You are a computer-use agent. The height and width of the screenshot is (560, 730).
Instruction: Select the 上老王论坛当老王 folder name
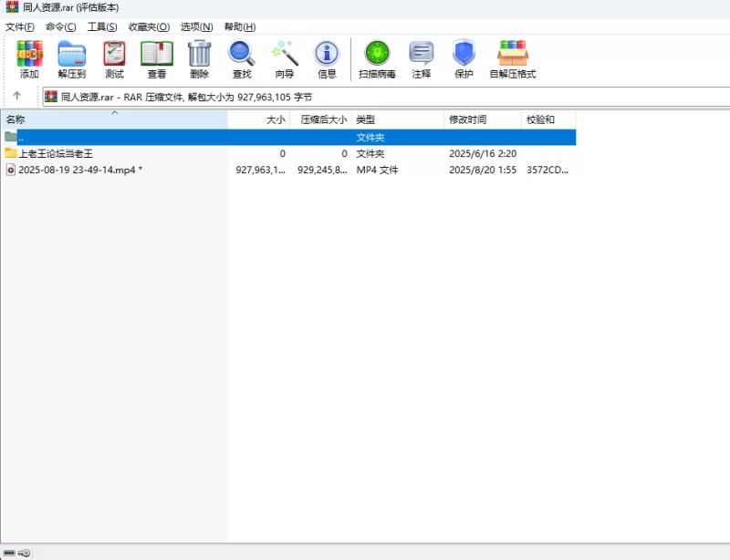click(56, 153)
